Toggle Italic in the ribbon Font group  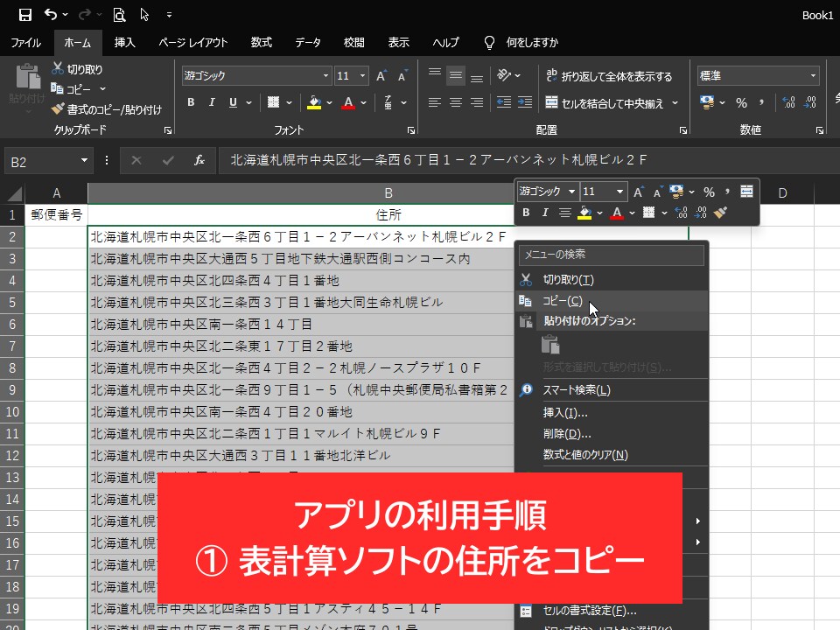click(212, 101)
